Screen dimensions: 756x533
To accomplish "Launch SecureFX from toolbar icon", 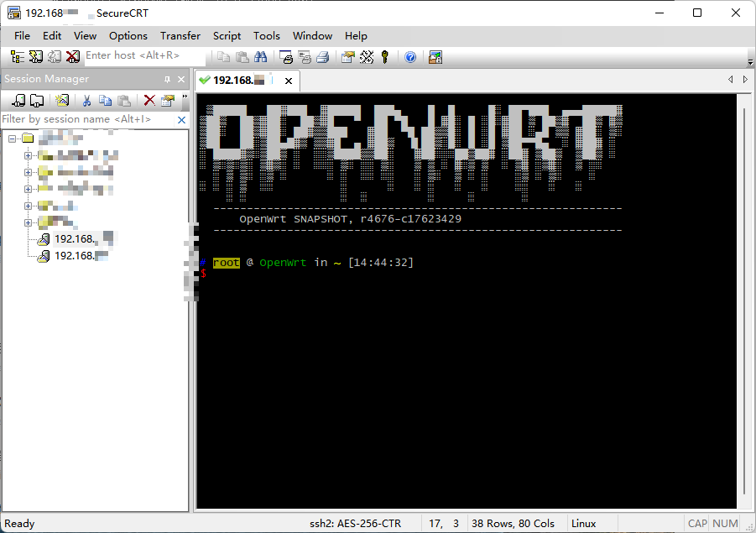I will [x=435, y=57].
